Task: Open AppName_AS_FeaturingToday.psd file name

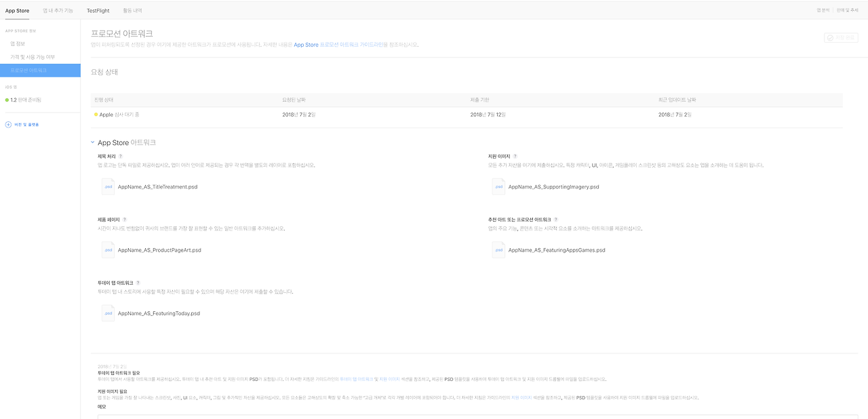Action: click(x=159, y=313)
